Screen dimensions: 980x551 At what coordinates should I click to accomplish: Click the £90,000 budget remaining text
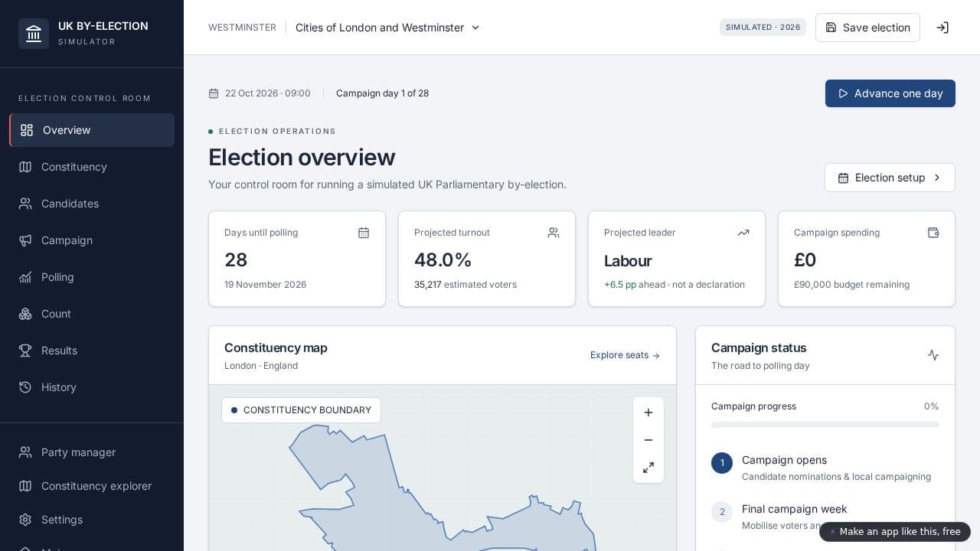click(x=851, y=285)
